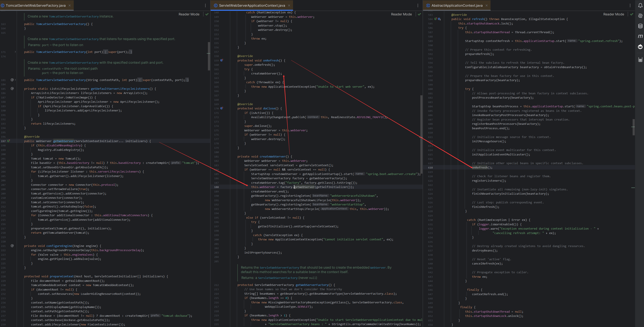Viewport: 644px width, 327px height.
Task: Click 'name:' hint before "spring.boot.webserver.create"
Action: click(x=360, y=174)
